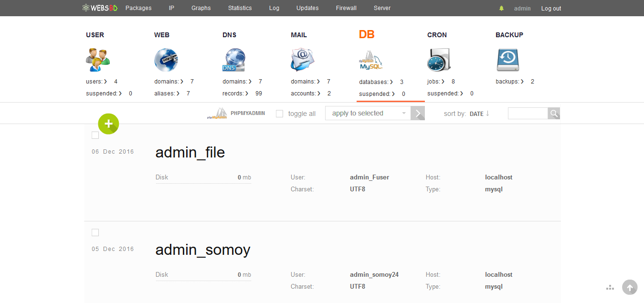Viewport: 644px width, 303px height.
Task: Open the BACKUP restore icon
Action: coord(507,59)
